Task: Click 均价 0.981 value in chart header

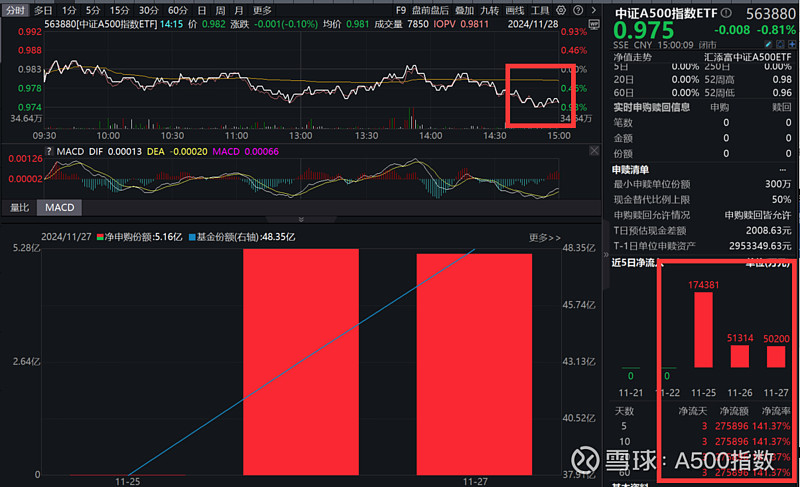Action: click(x=357, y=24)
